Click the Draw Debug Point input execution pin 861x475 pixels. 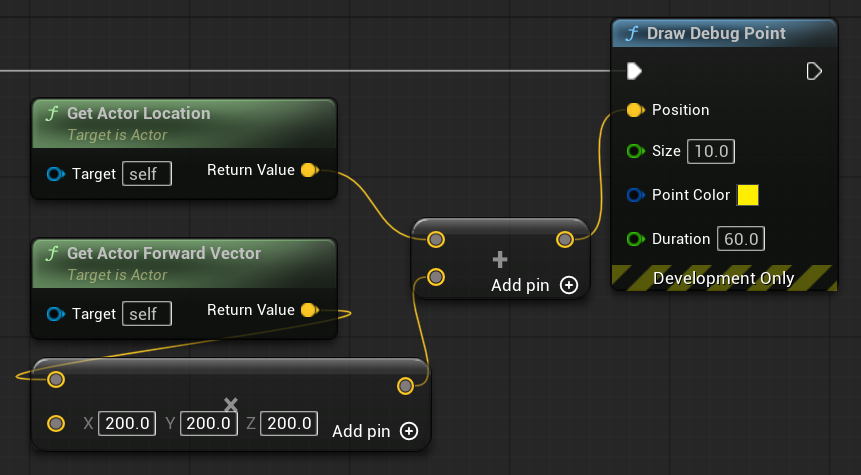pos(634,71)
